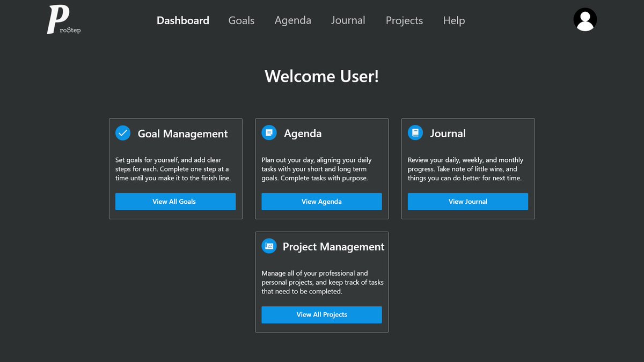Open the Dashboard navigation item
Screen dimensions: 644x362
pyautogui.click(x=182, y=20)
